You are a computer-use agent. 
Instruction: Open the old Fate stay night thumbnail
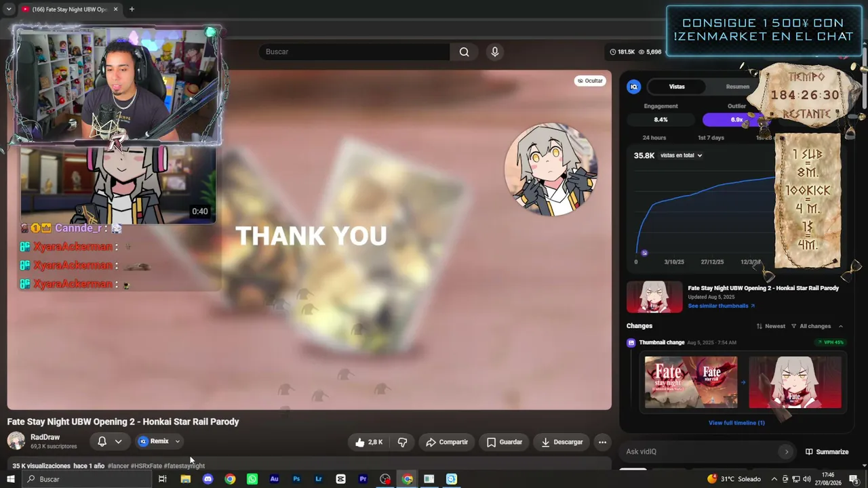pos(691,382)
